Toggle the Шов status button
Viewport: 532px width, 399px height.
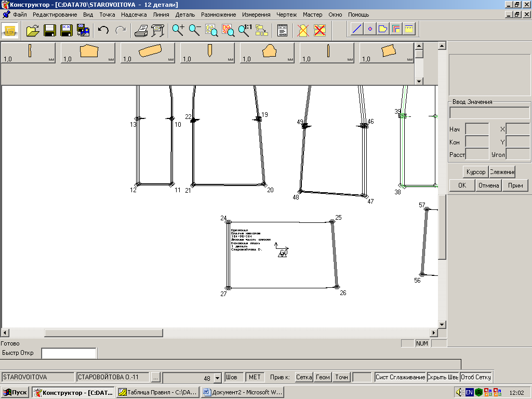tap(234, 377)
